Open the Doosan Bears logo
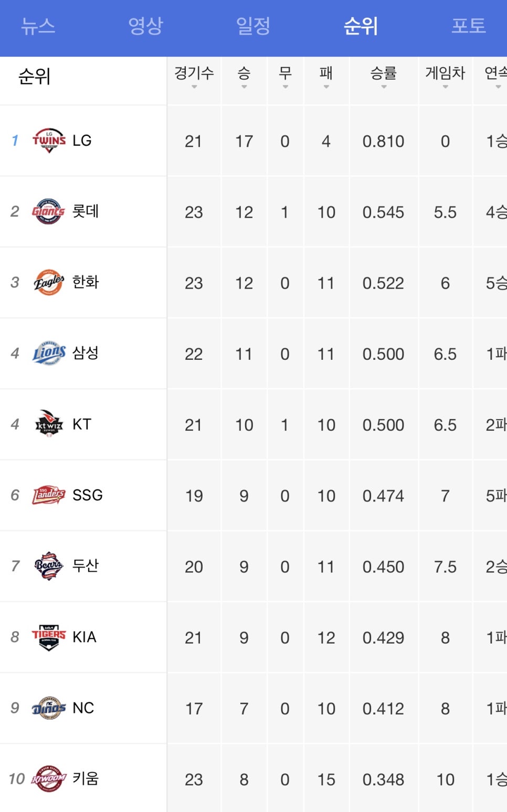 [x=49, y=565]
